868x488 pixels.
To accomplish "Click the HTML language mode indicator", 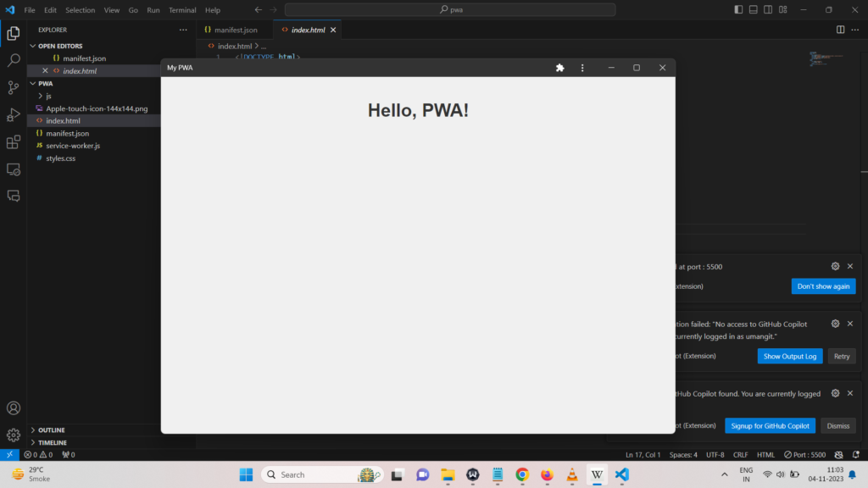I will click(765, 454).
